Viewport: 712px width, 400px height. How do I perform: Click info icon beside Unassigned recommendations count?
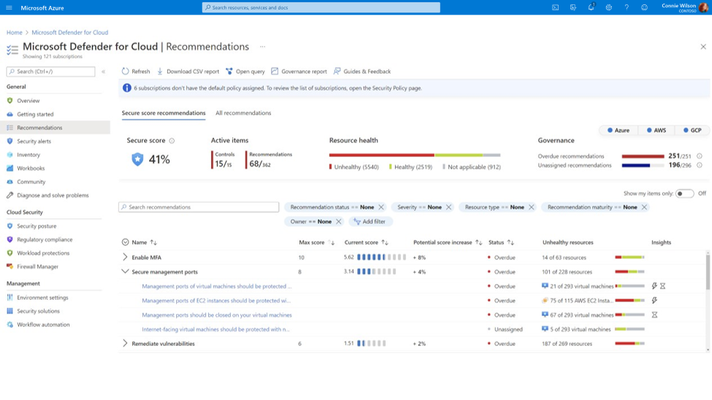[x=700, y=165]
